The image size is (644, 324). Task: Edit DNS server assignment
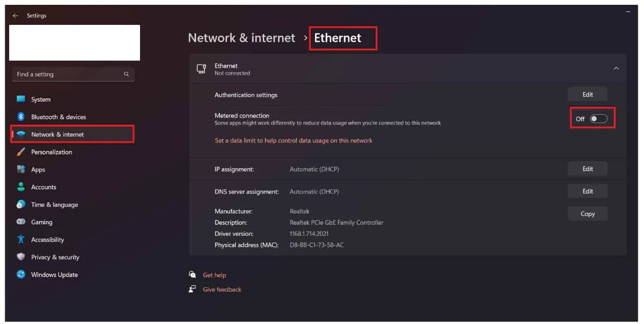pos(587,191)
